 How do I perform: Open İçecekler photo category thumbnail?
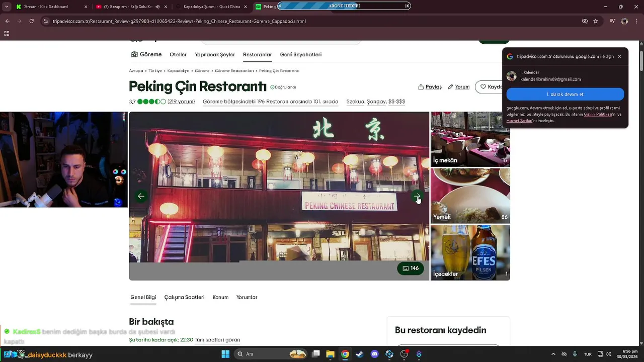pos(470,252)
